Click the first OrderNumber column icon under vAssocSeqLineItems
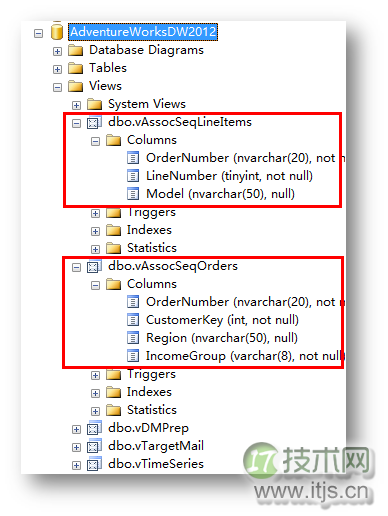Image resolution: width=388 pixels, height=516 pixels. pos(133,158)
